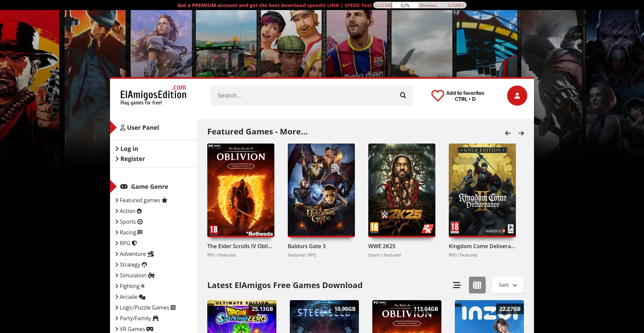Open the WWE 2K25 cover image
This screenshot has height=333, width=644.
[x=402, y=190]
